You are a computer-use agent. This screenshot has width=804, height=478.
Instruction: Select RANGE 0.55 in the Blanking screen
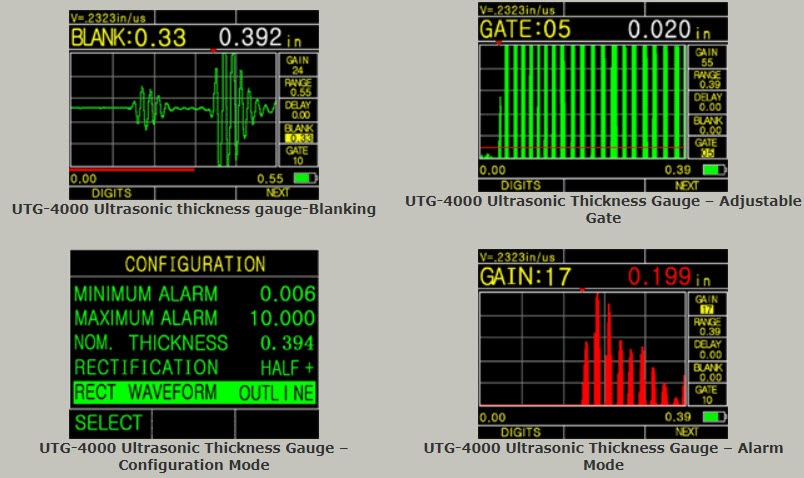(x=298, y=88)
